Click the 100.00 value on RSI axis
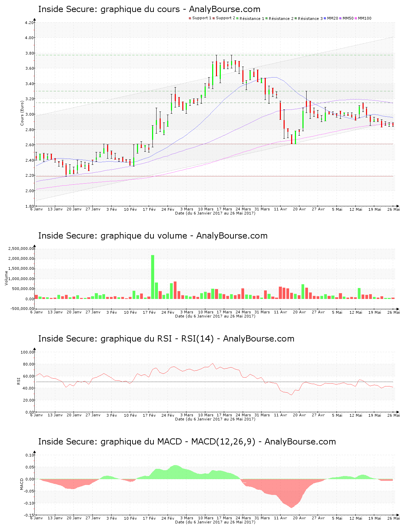The width and height of the screenshot is (412, 532). coord(27,352)
